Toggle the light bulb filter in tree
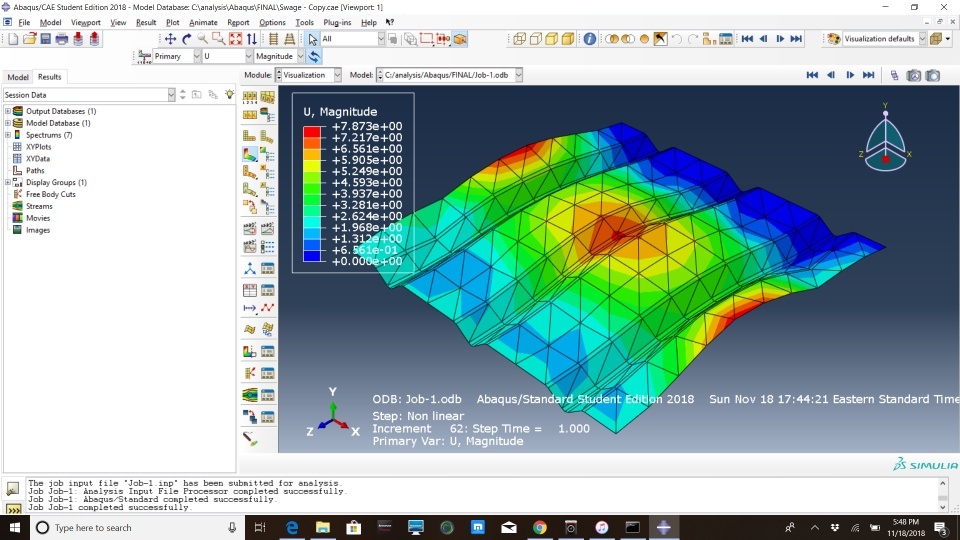Image resolution: width=960 pixels, height=540 pixels. click(229, 95)
